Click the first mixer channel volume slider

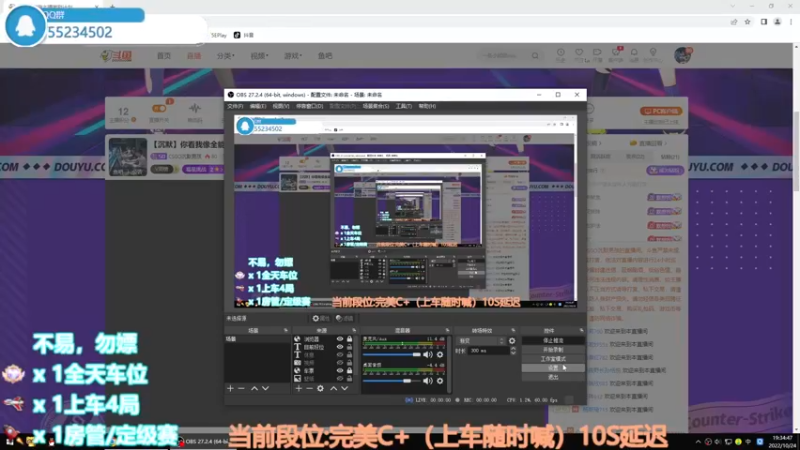point(391,355)
